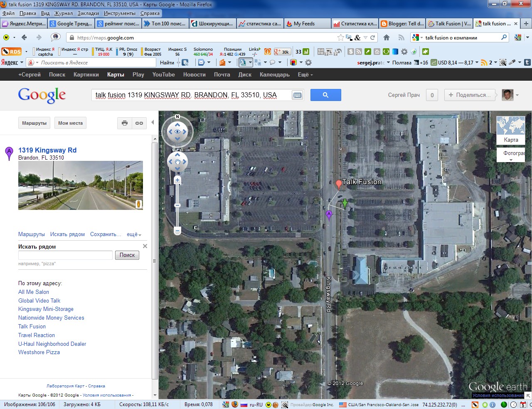Click the link chain icon beside print

139,123
